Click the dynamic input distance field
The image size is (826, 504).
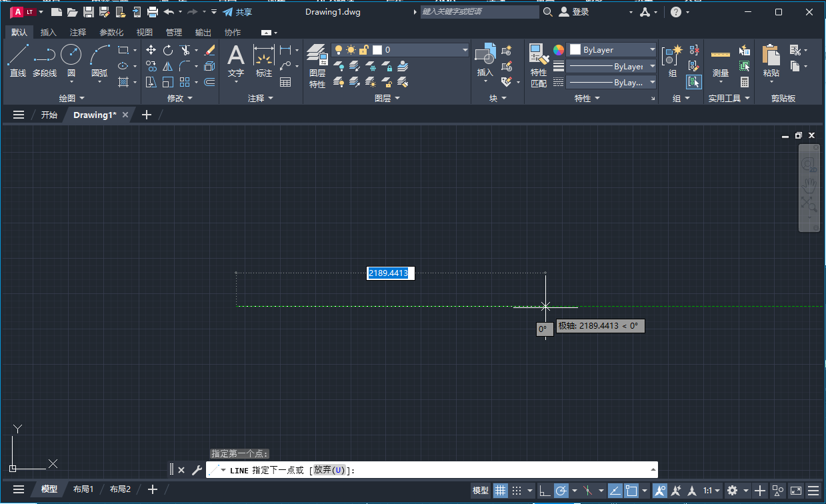(390, 273)
